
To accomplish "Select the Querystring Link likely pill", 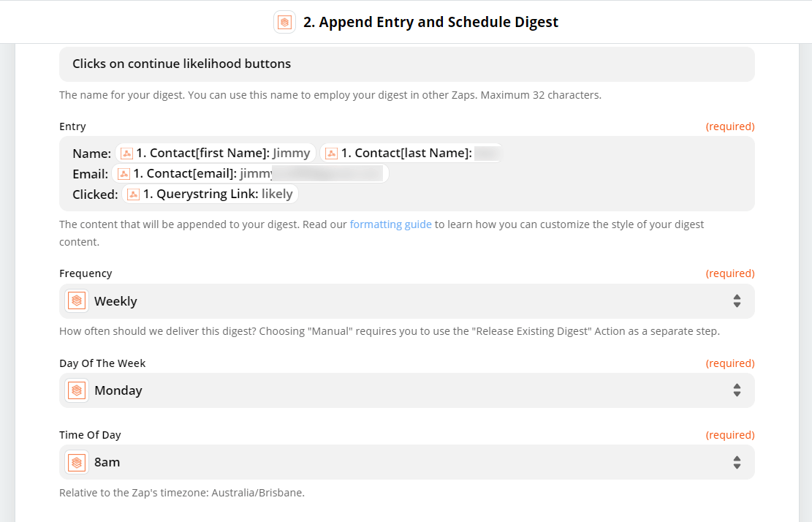I will 210,194.
